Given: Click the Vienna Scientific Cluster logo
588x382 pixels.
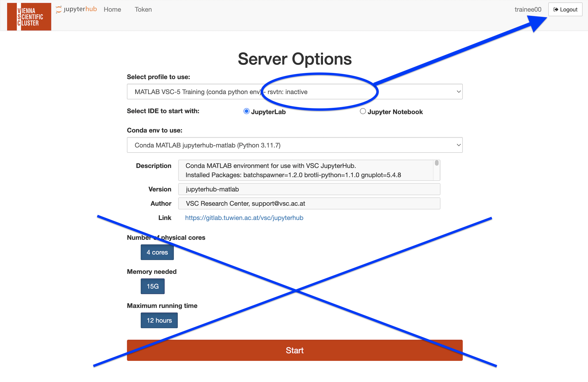Looking at the screenshot, I should [29, 16].
